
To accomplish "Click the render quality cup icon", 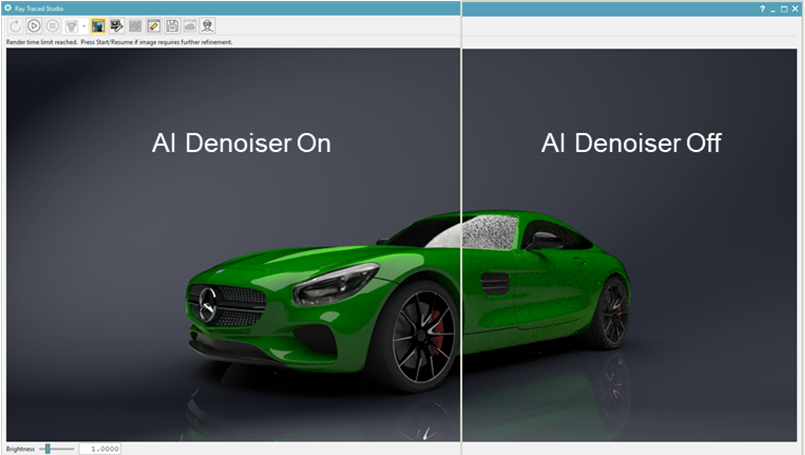I will tap(71, 26).
